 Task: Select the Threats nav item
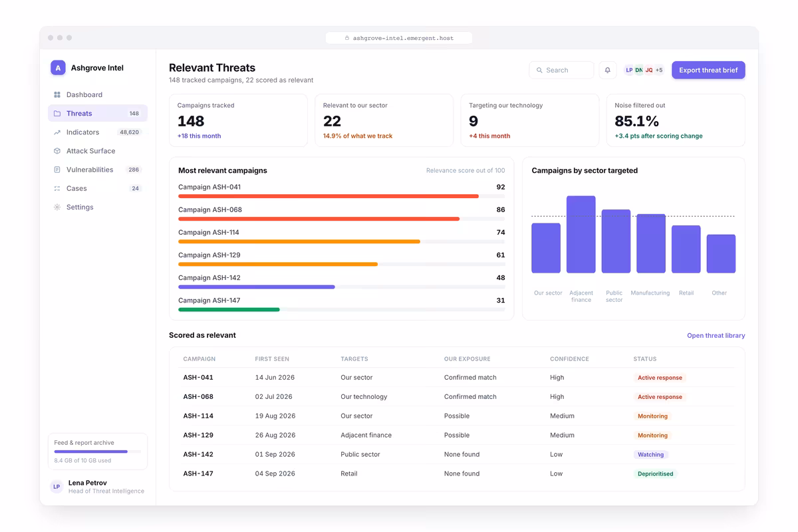pos(98,114)
